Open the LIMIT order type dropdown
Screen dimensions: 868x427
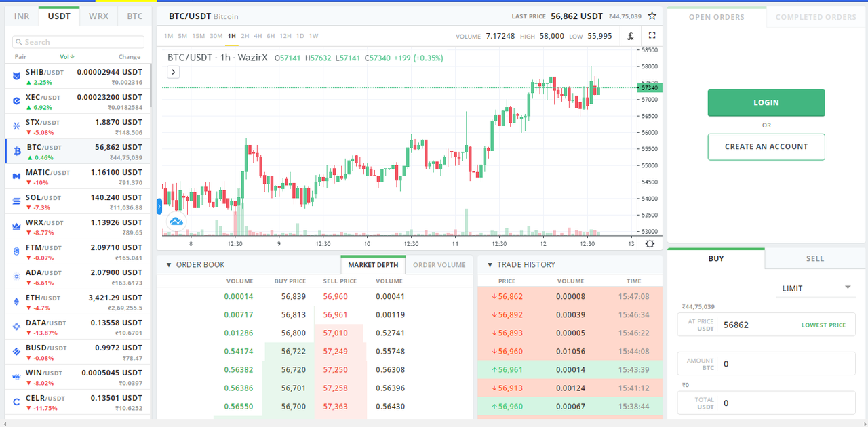[x=816, y=288]
